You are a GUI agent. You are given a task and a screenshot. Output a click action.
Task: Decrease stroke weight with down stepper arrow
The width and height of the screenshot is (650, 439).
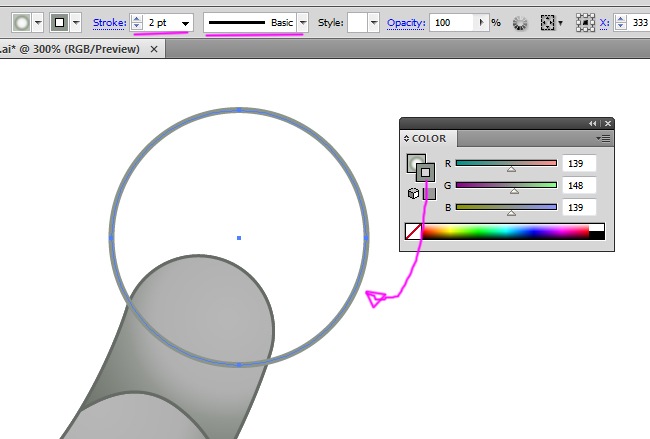[136, 26]
